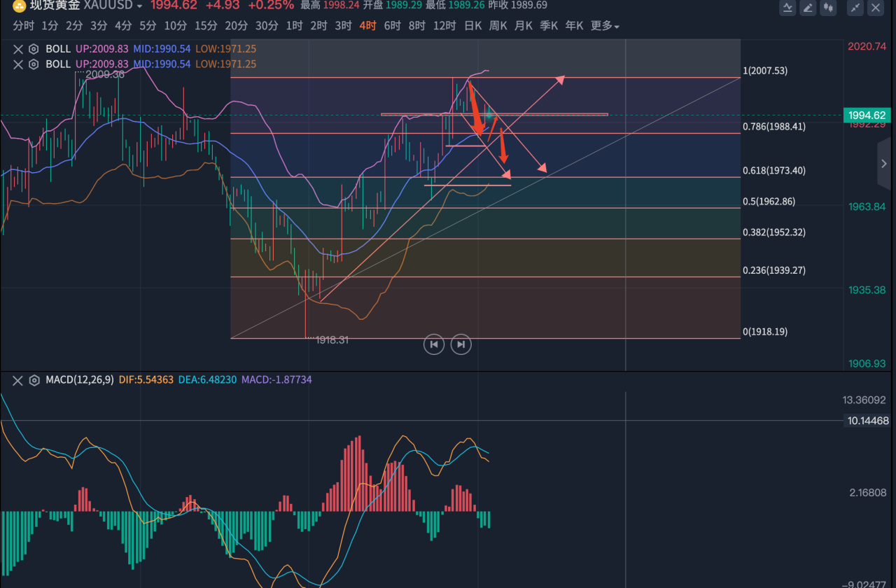Choose the 6时 timeframe
The image size is (896, 588).
[392, 26]
